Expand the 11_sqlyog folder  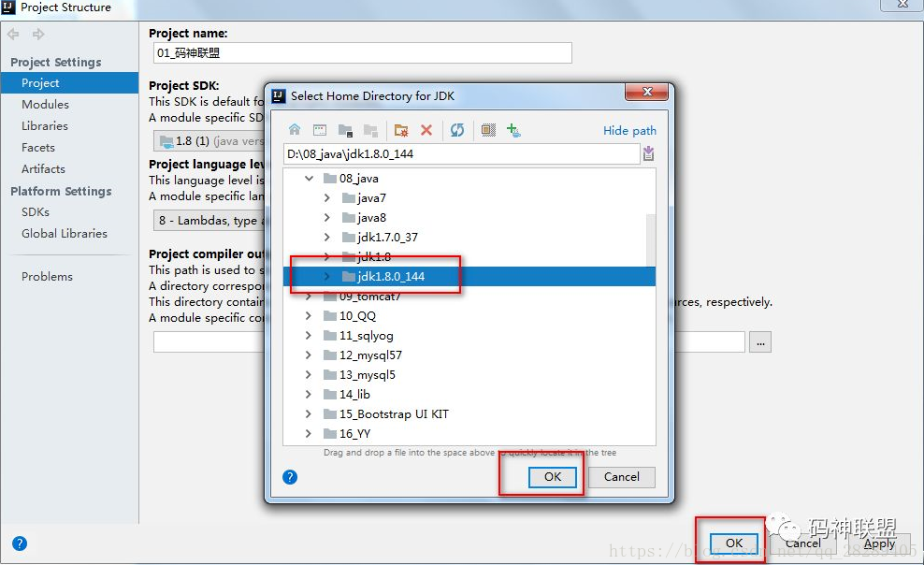coord(309,335)
